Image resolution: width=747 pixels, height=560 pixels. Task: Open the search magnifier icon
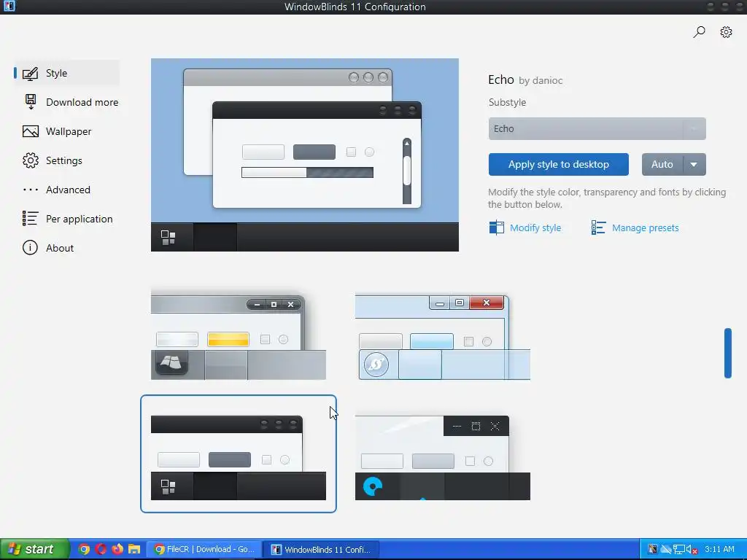coord(699,32)
